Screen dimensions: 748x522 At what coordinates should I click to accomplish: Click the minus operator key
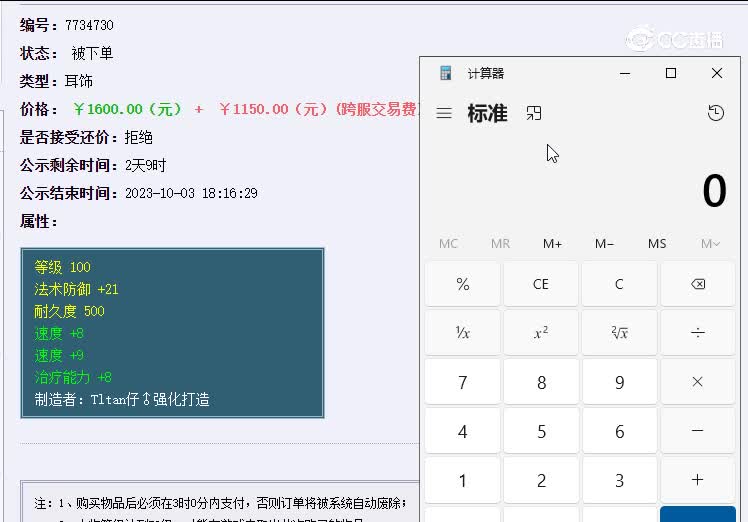697,431
